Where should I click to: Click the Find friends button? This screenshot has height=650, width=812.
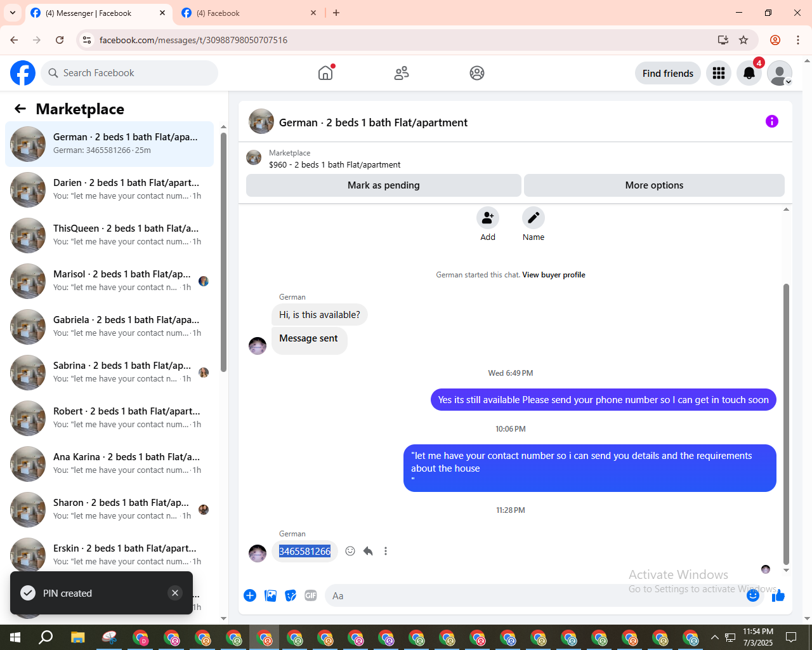tap(668, 73)
